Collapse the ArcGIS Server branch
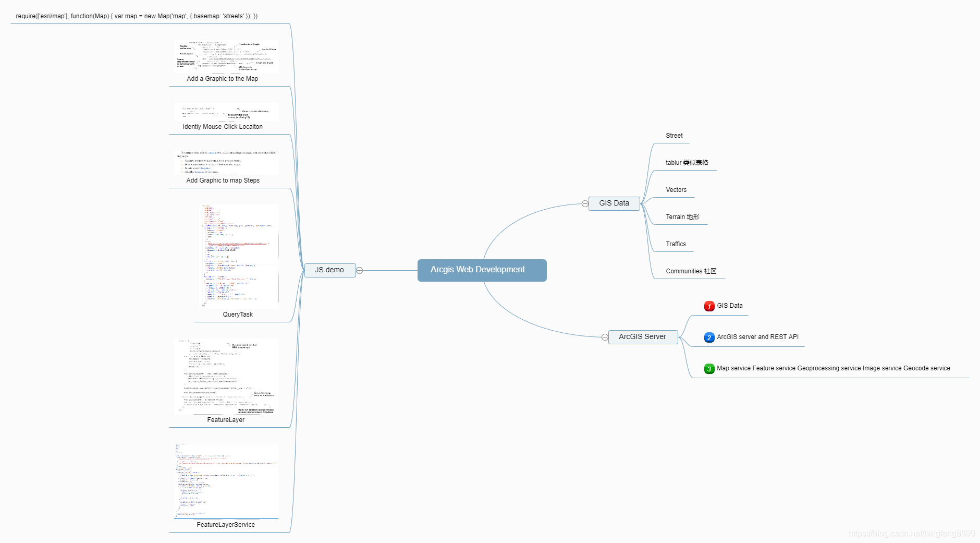 point(605,337)
